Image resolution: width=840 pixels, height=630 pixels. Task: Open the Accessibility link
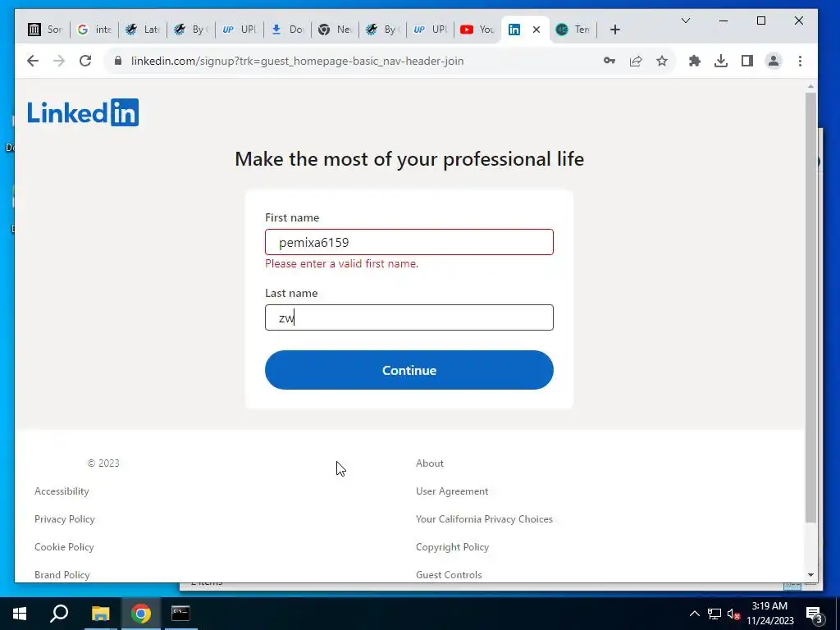(62, 491)
